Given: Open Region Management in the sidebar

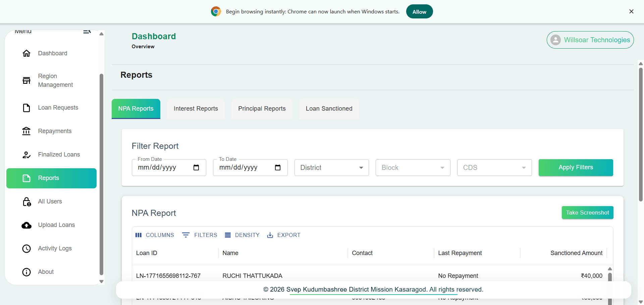Looking at the screenshot, I should [51, 80].
